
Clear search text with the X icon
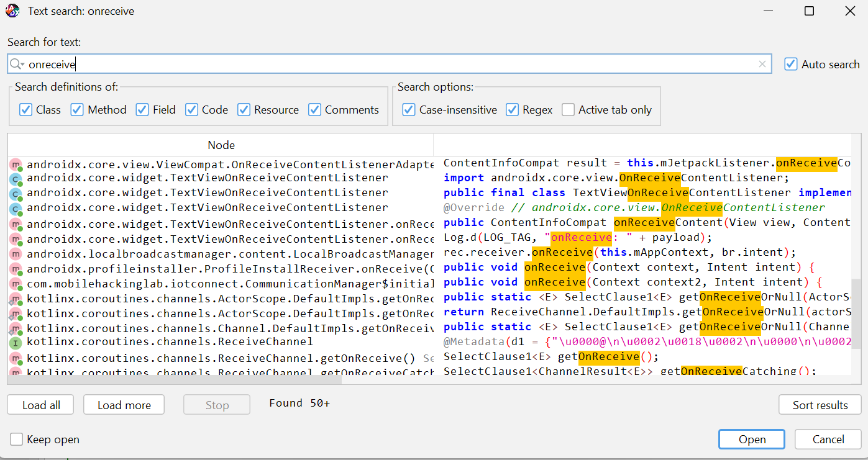point(762,64)
